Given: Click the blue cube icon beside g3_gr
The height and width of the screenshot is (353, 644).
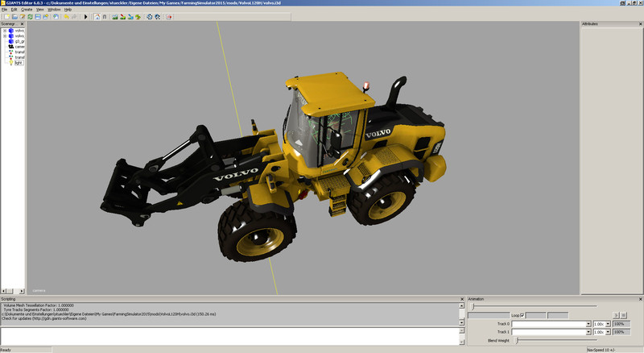Looking at the screenshot, I should coord(11,41).
